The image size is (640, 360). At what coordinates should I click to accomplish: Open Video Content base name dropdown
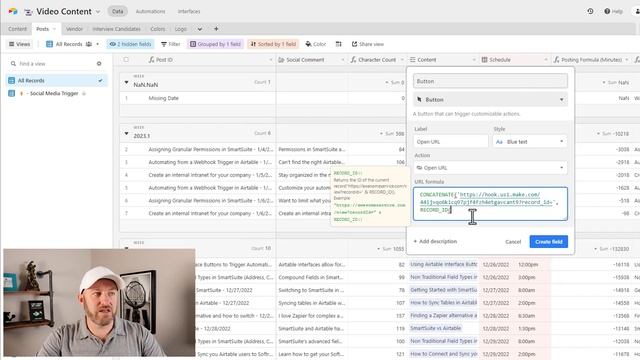click(x=98, y=12)
